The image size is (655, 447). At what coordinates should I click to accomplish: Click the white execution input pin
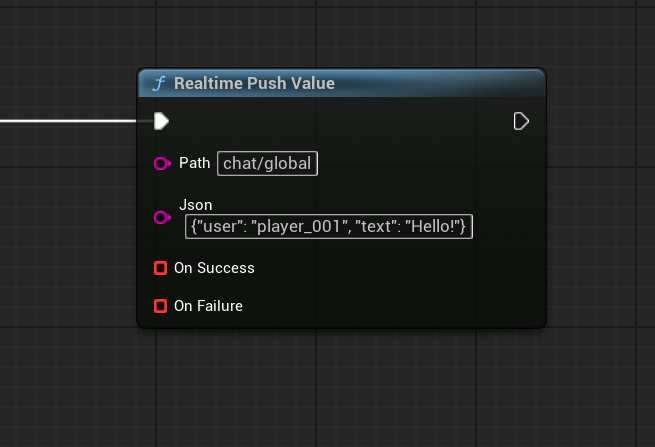pos(161,121)
